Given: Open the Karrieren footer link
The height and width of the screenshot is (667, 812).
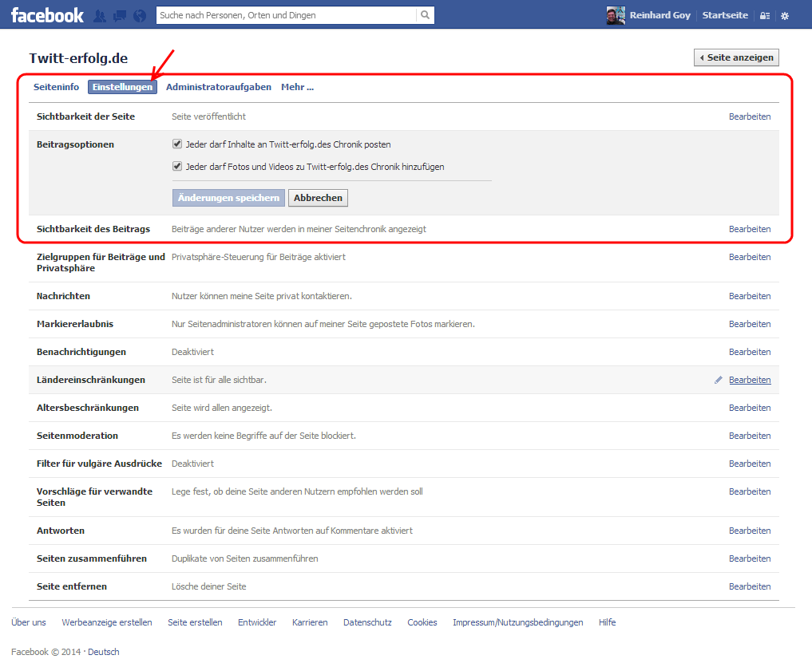Looking at the screenshot, I should pos(310,622).
